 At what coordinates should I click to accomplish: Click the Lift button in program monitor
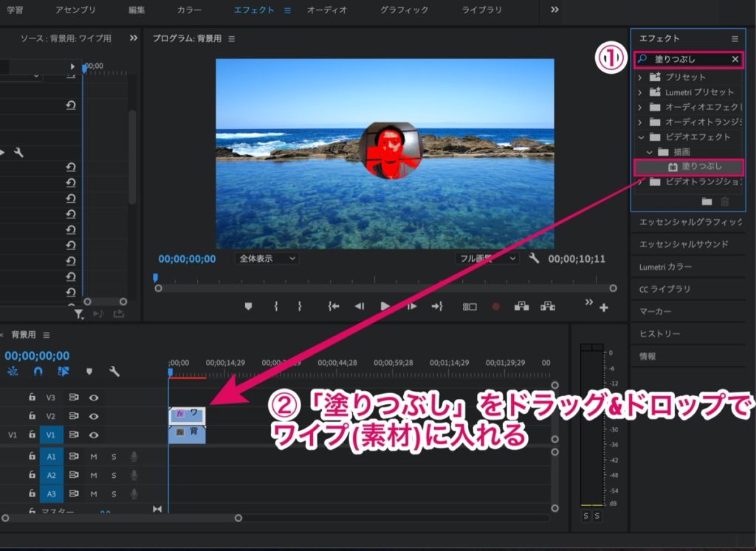(x=522, y=306)
